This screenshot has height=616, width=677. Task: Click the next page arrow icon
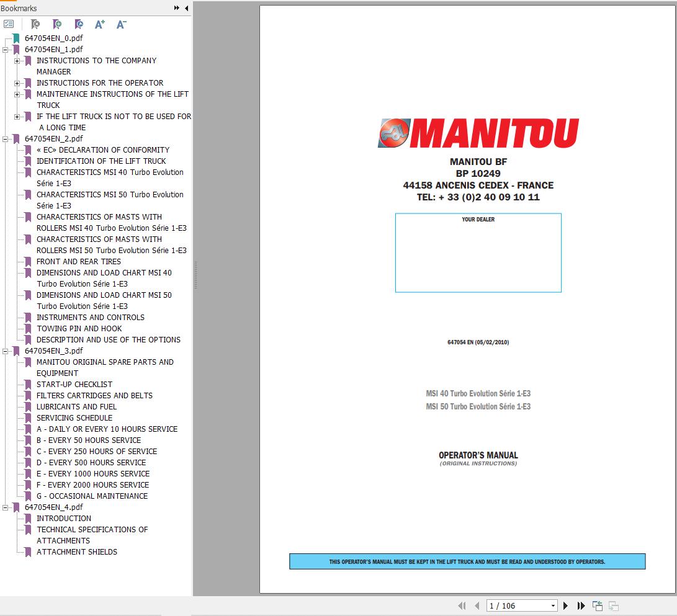tap(566, 605)
